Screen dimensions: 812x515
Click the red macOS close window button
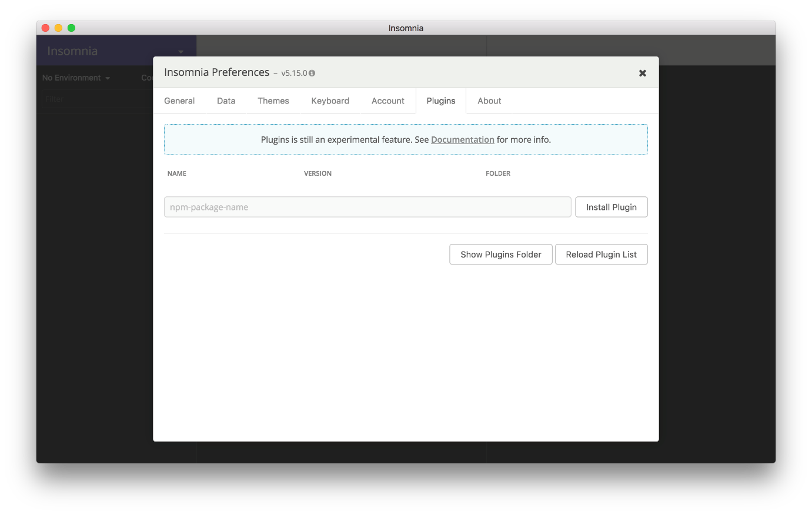46,28
